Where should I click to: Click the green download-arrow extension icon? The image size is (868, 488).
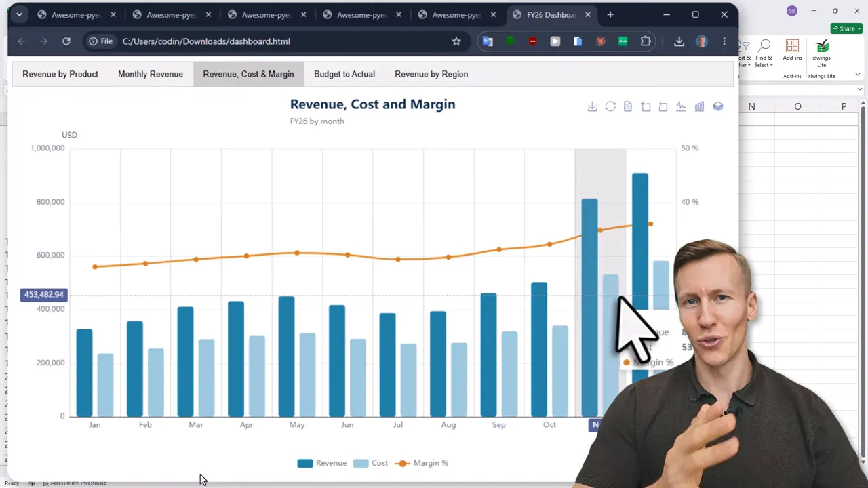coord(510,41)
